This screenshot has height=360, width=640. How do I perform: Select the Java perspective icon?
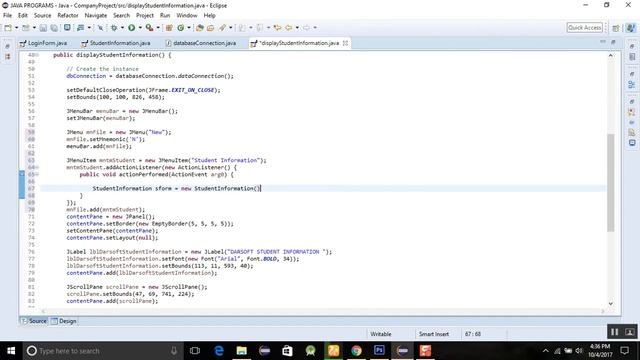(x=631, y=28)
